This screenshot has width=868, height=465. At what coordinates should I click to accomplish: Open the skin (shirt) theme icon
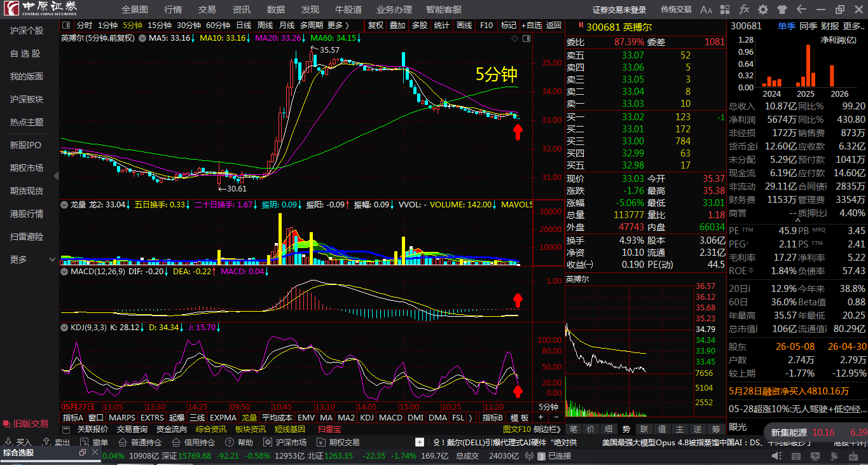tap(782, 10)
